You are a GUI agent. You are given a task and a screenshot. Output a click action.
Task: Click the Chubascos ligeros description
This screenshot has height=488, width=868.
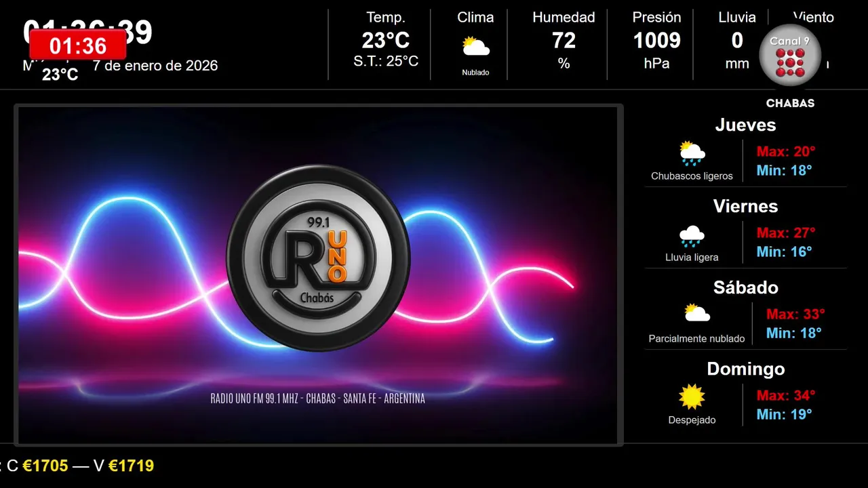tap(692, 176)
